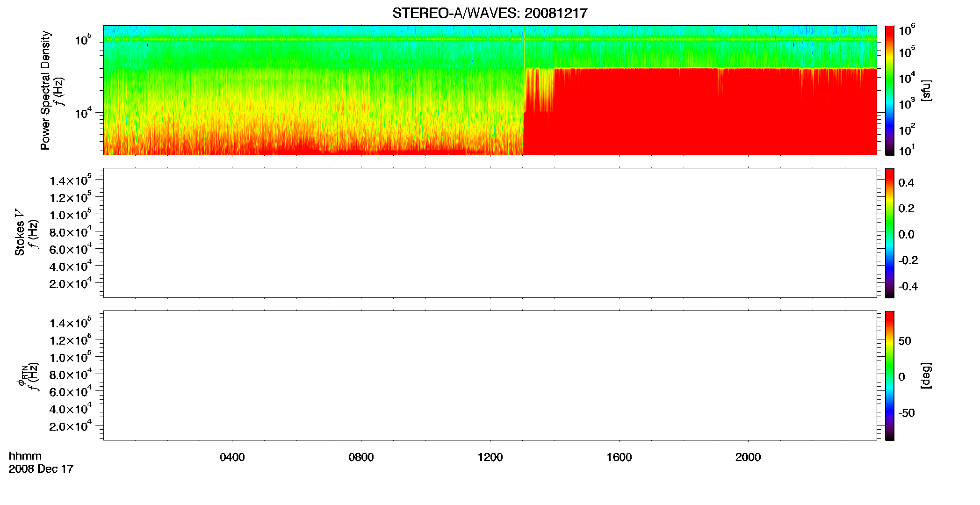980x505 pixels.
Task: Click the 1200 time tick label
Action: [x=490, y=457]
